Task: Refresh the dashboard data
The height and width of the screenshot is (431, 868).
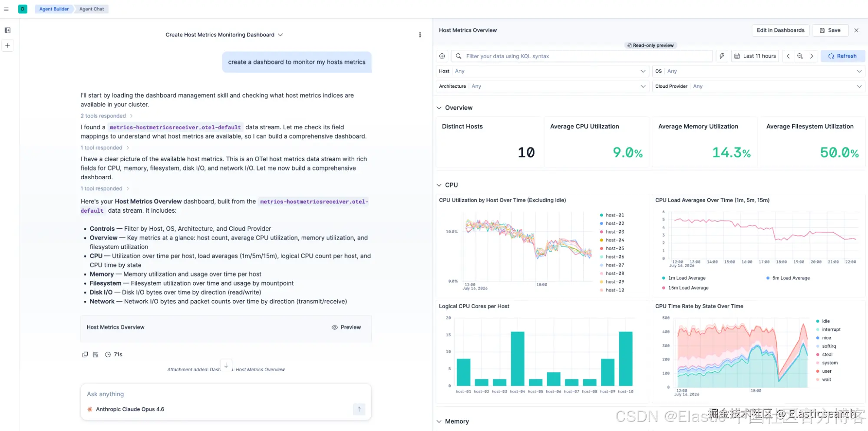Action: [x=842, y=56]
